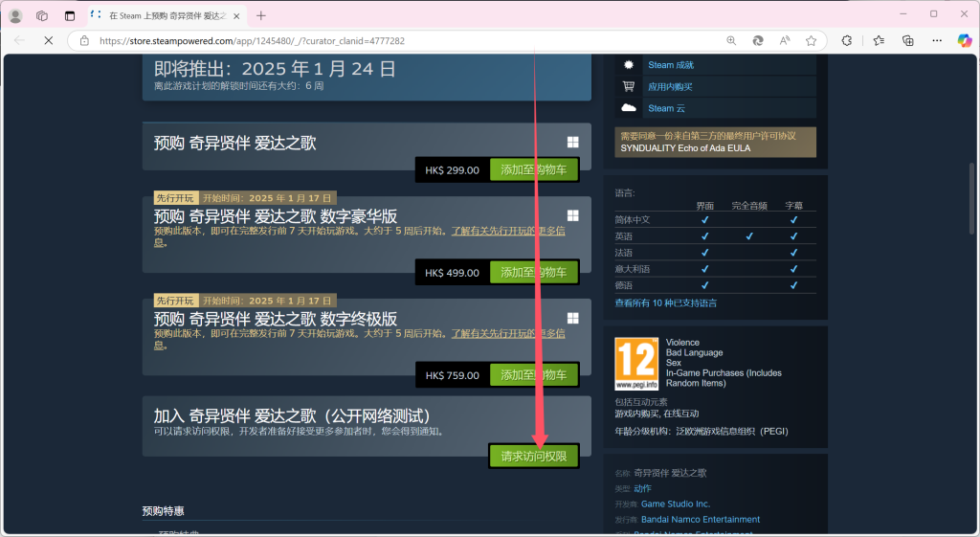
Task: Open 应用内购买 feature link
Action: [670, 87]
